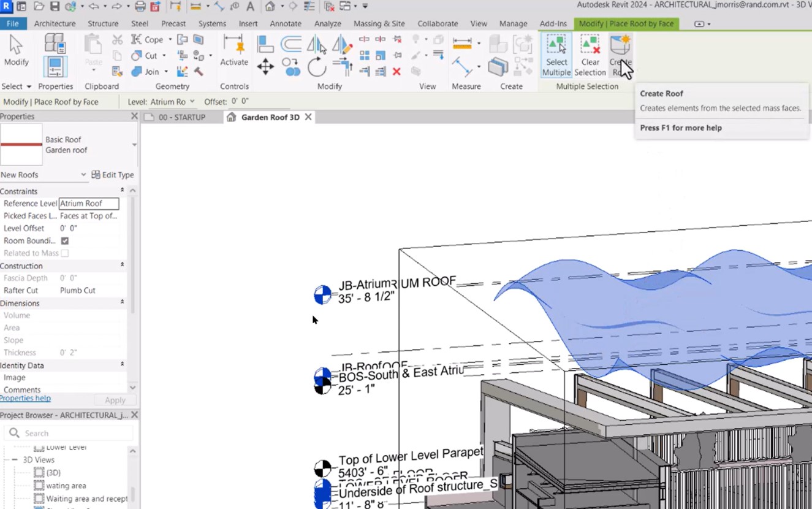Viewport: 812px width, 509px height.
Task: Collapse the 3D Views tree node
Action: 15,460
